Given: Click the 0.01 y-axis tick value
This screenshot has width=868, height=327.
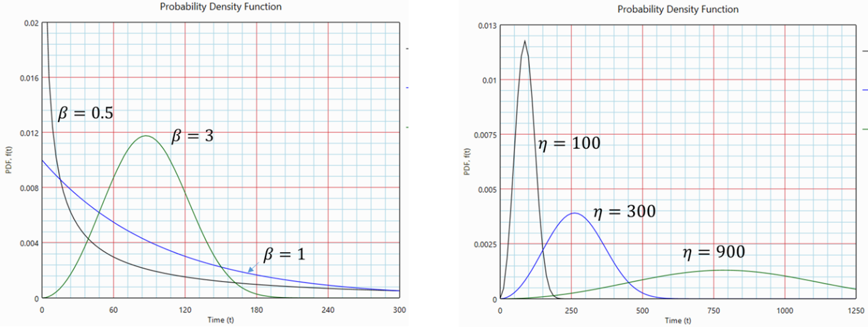Looking at the screenshot, I should pyautogui.click(x=490, y=80).
